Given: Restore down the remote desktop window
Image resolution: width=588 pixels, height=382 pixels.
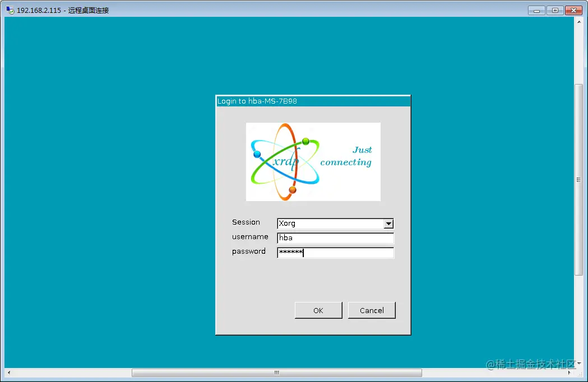Looking at the screenshot, I should click(555, 11).
